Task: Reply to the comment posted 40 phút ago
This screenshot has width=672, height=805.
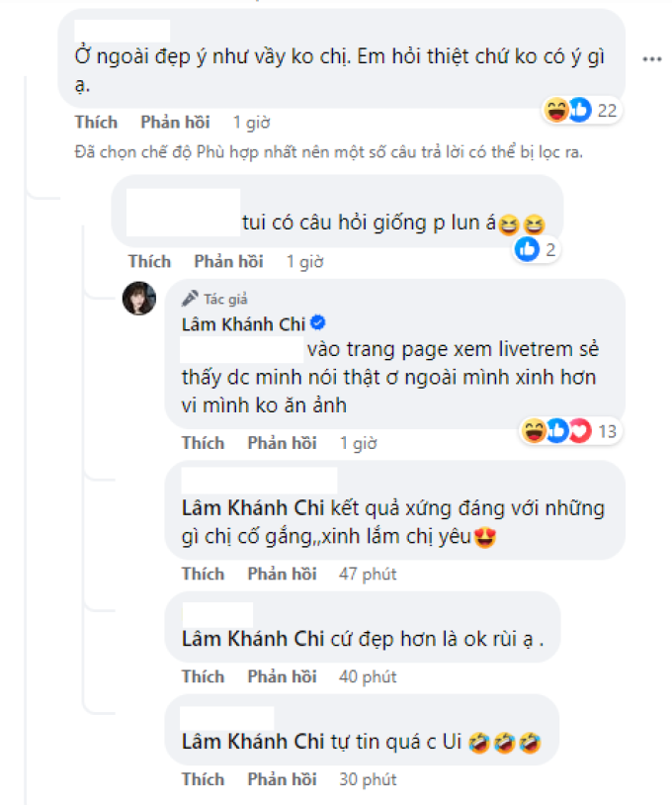Action: [x=282, y=676]
